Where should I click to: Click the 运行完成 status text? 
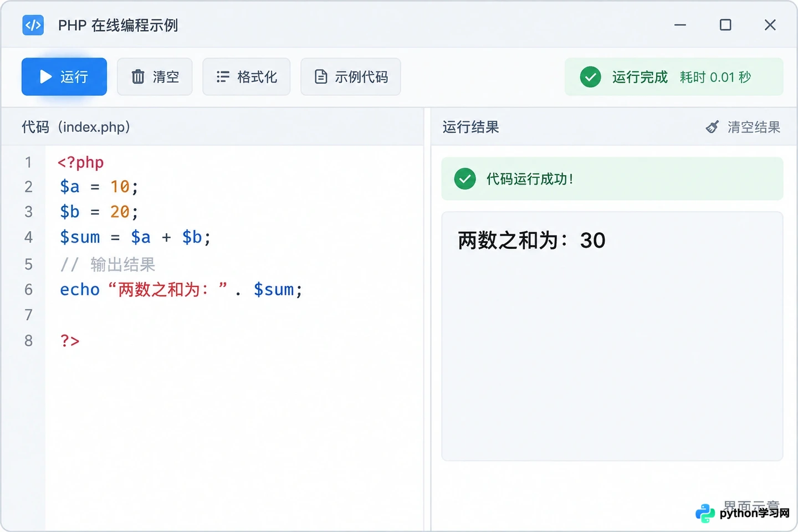click(x=640, y=77)
